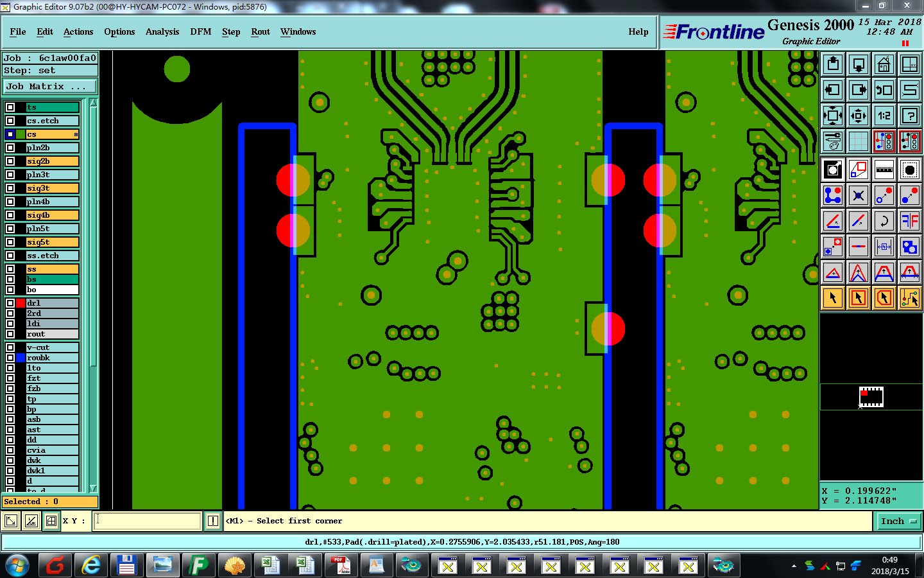924x578 pixels.
Task: Click the dashed-border black dot icon
Action: [910, 170]
